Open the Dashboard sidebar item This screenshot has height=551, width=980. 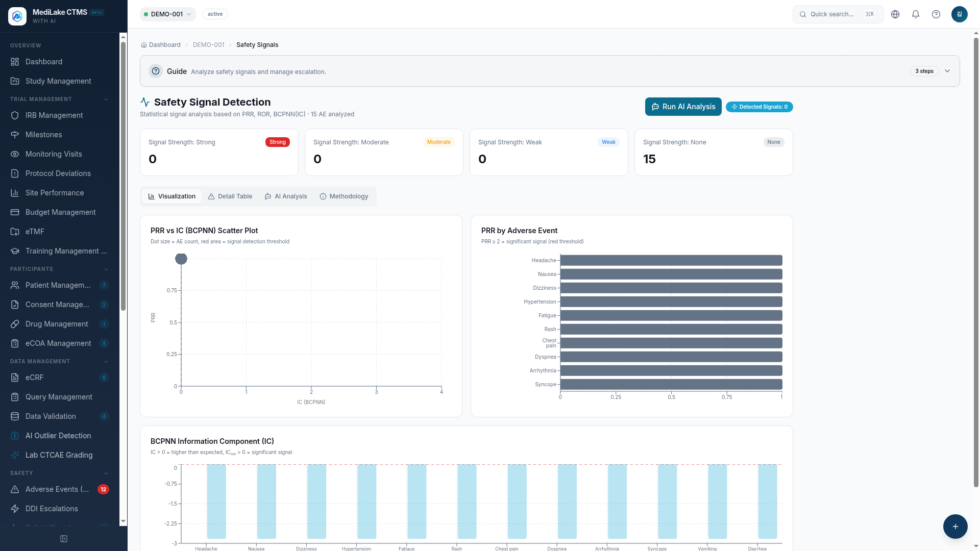pyautogui.click(x=60, y=62)
